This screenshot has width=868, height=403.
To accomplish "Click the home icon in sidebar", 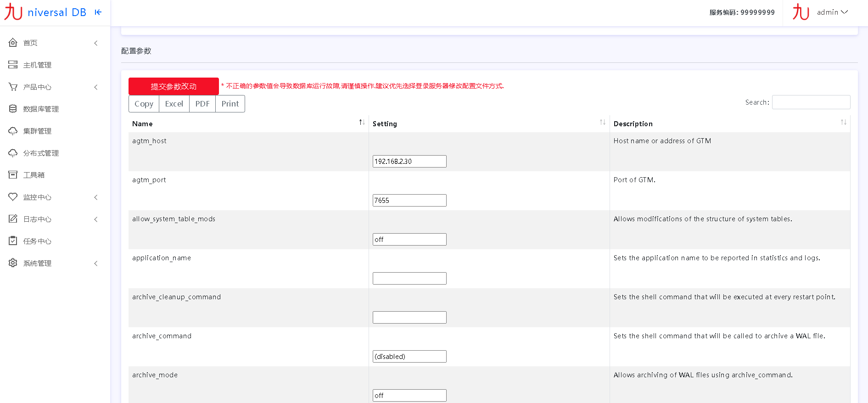I will click(x=13, y=43).
